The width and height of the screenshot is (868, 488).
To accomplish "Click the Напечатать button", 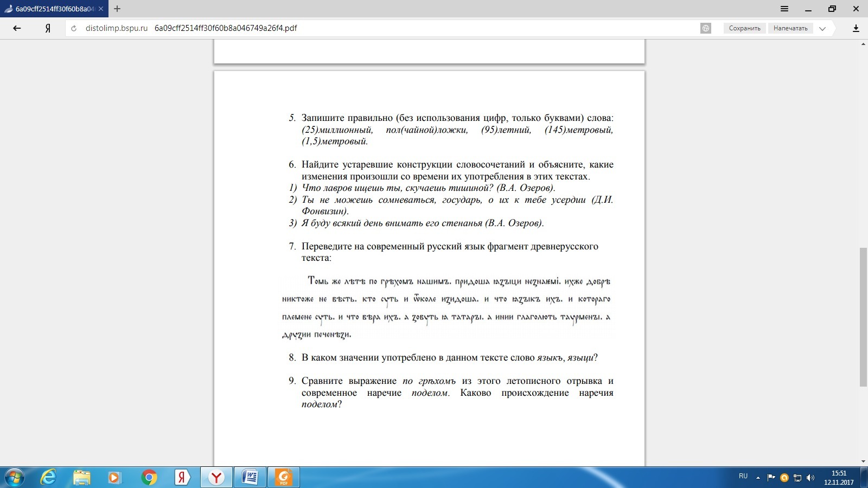I will point(790,28).
